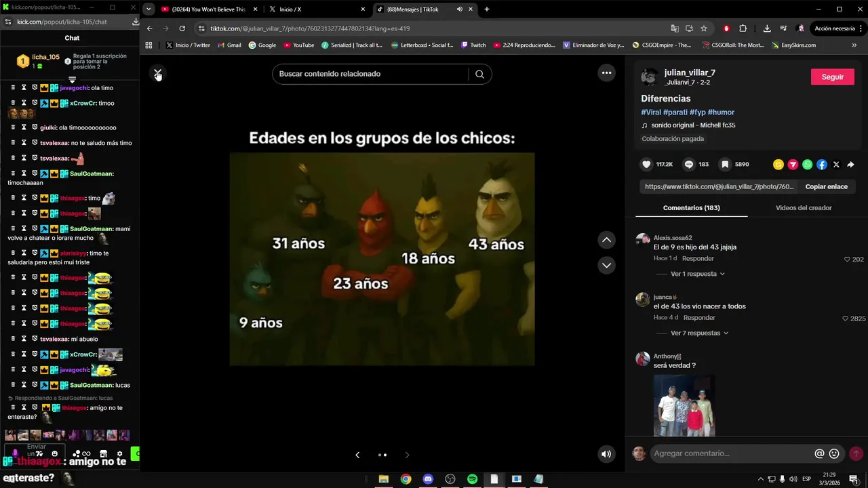Open the Chrome apps grid icon
The height and width of the screenshot is (488, 868).
[149, 45]
